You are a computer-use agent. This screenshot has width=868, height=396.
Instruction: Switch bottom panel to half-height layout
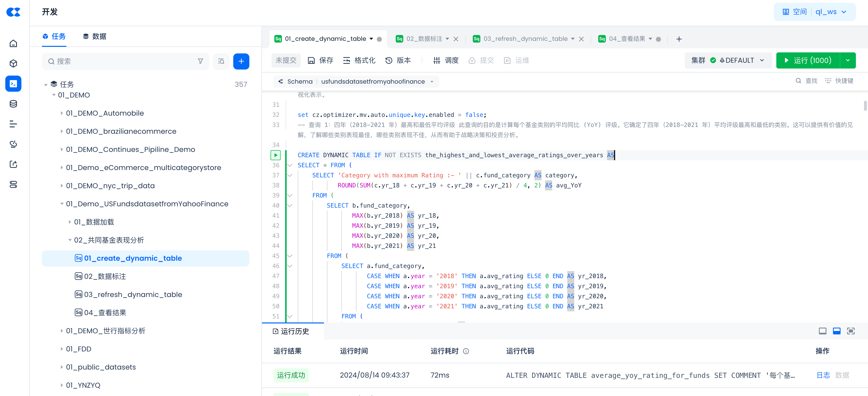[x=836, y=331]
